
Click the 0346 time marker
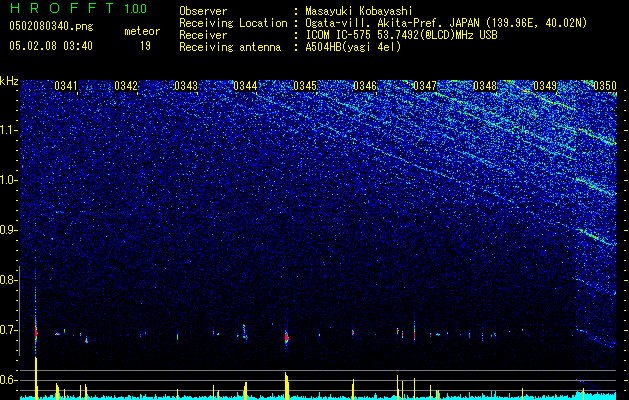[x=365, y=86]
